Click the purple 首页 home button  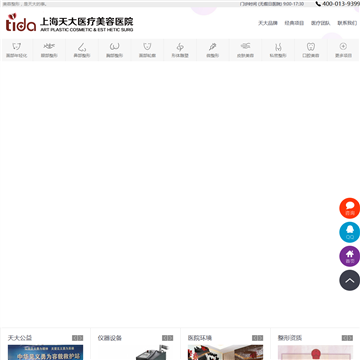[x=350, y=256]
